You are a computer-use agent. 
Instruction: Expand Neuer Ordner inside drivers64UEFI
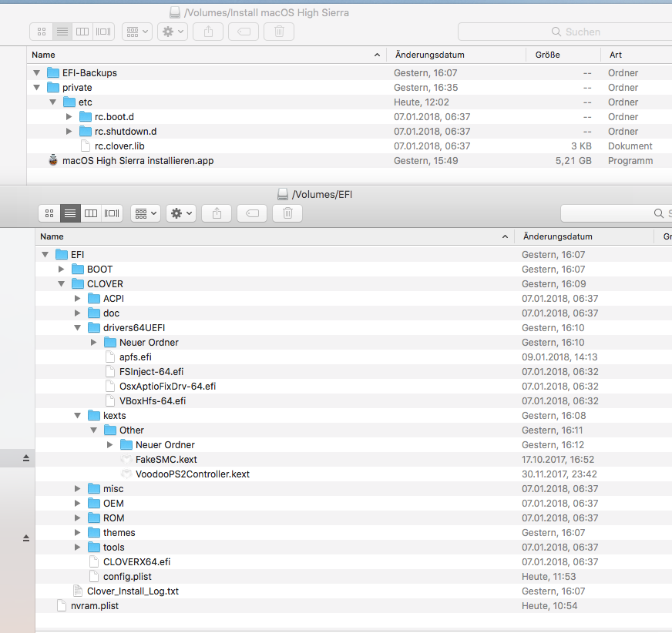click(94, 342)
